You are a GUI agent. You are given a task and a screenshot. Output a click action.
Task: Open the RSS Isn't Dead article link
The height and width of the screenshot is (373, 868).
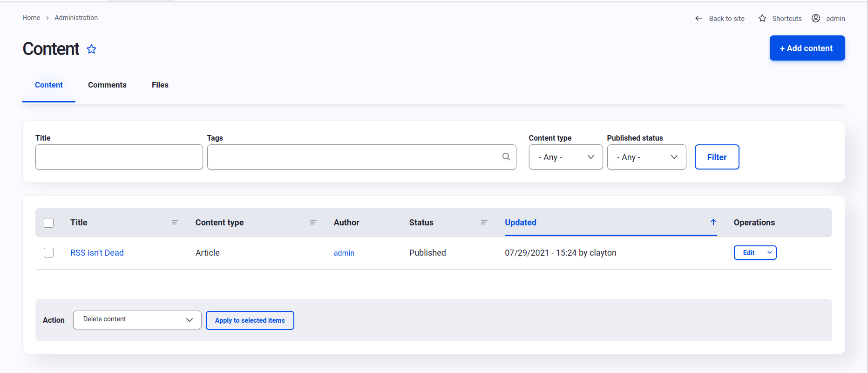(x=97, y=253)
